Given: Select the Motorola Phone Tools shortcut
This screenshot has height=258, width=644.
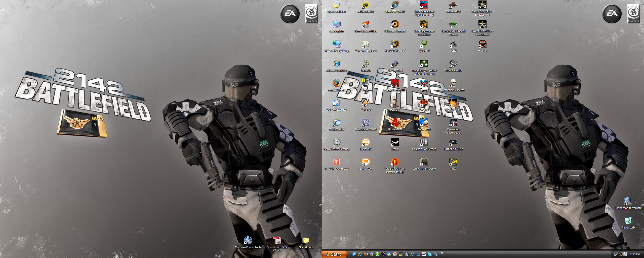Looking at the screenshot, I should [248, 243].
